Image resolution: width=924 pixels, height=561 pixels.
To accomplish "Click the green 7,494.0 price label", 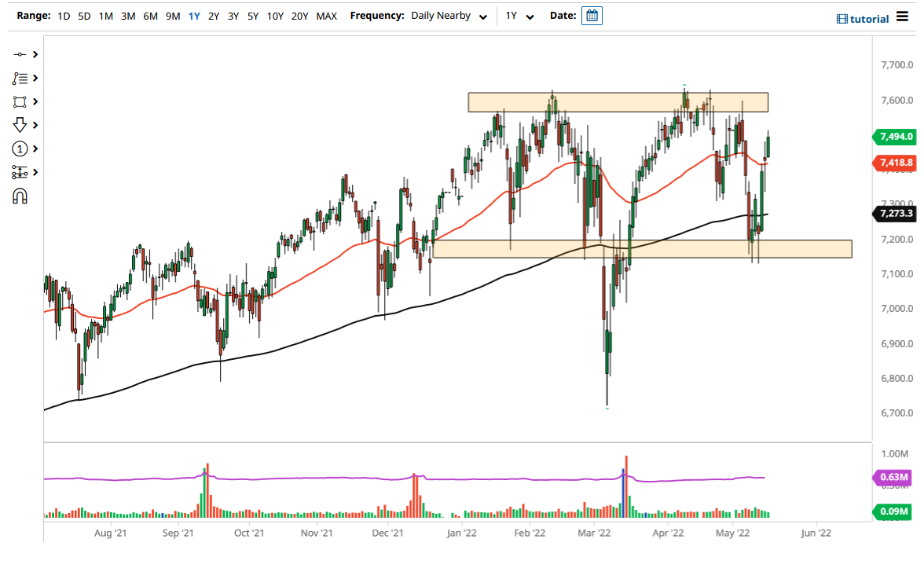I will tap(894, 137).
